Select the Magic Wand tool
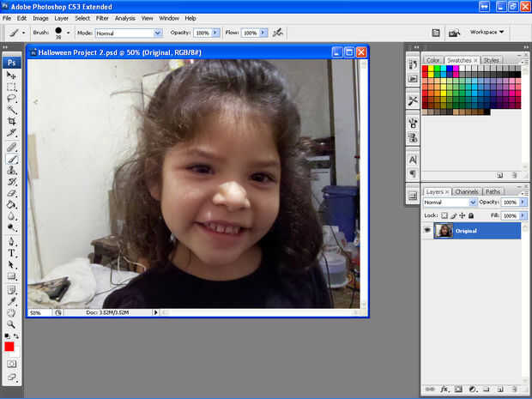Viewport: 532px width, 399px height. (x=11, y=110)
